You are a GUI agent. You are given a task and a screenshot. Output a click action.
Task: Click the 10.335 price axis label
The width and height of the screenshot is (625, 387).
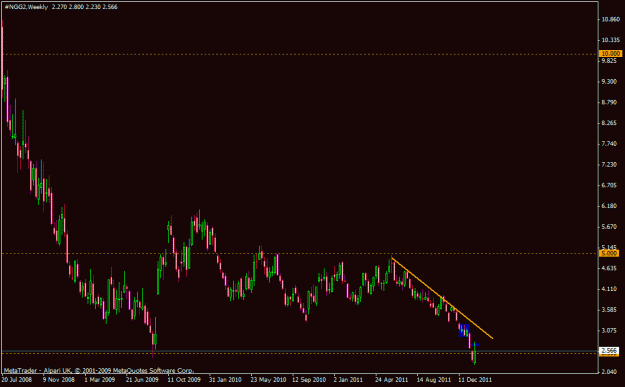[611, 40]
